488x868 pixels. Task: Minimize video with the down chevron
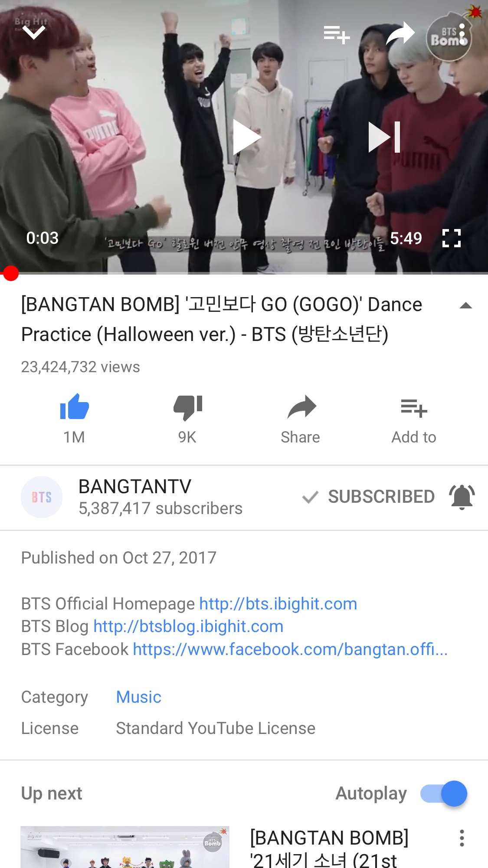[x=34, y=32]
